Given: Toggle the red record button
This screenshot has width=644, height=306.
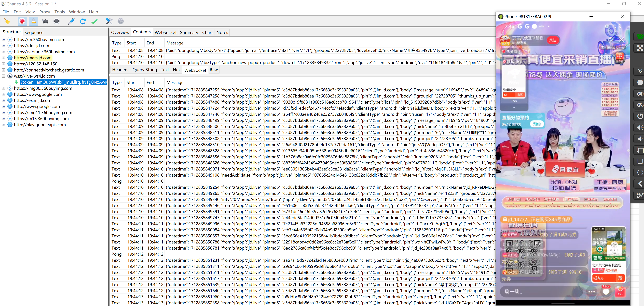Looking at the screenshot, I should 22,21.
